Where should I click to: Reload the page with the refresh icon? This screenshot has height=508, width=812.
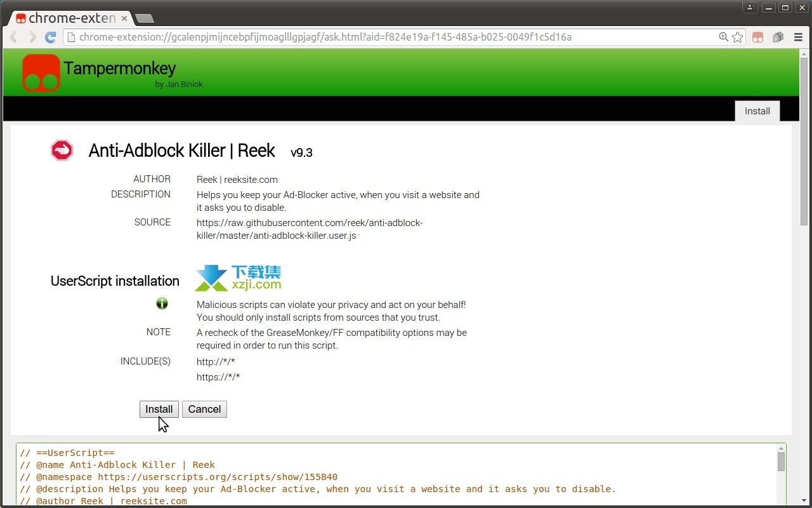pos(51,37)
